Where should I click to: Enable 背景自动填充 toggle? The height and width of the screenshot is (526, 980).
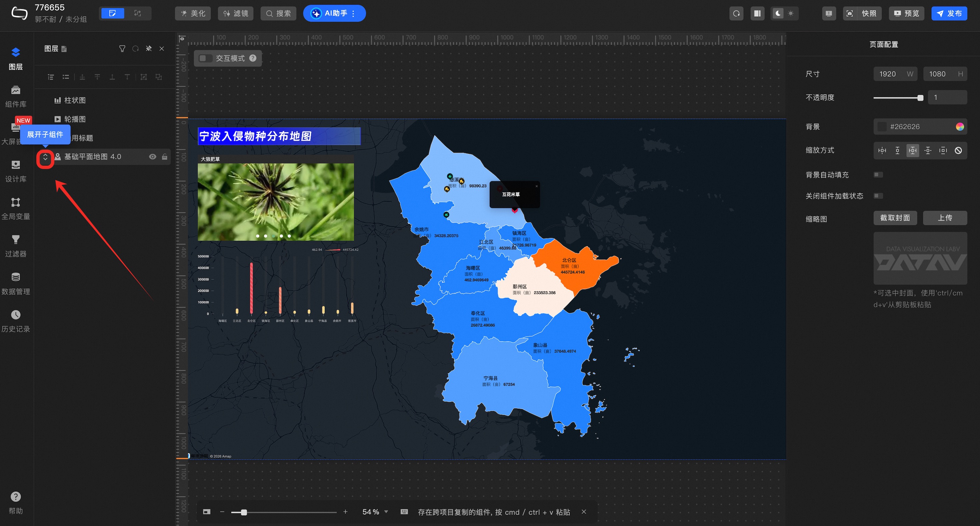tap(878, 175)
